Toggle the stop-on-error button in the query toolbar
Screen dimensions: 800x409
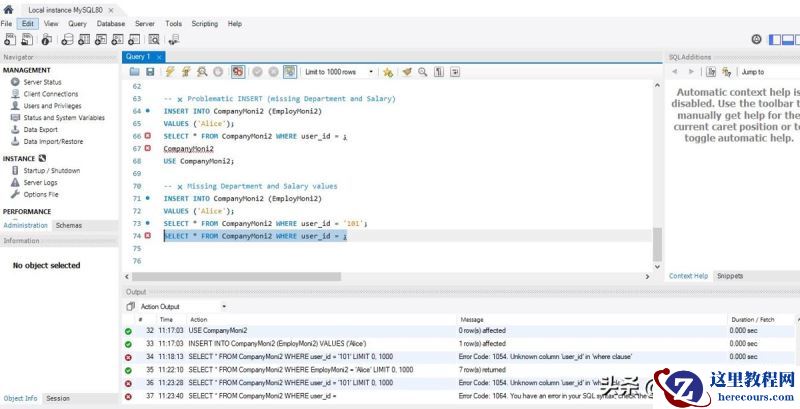coord(237,72)
